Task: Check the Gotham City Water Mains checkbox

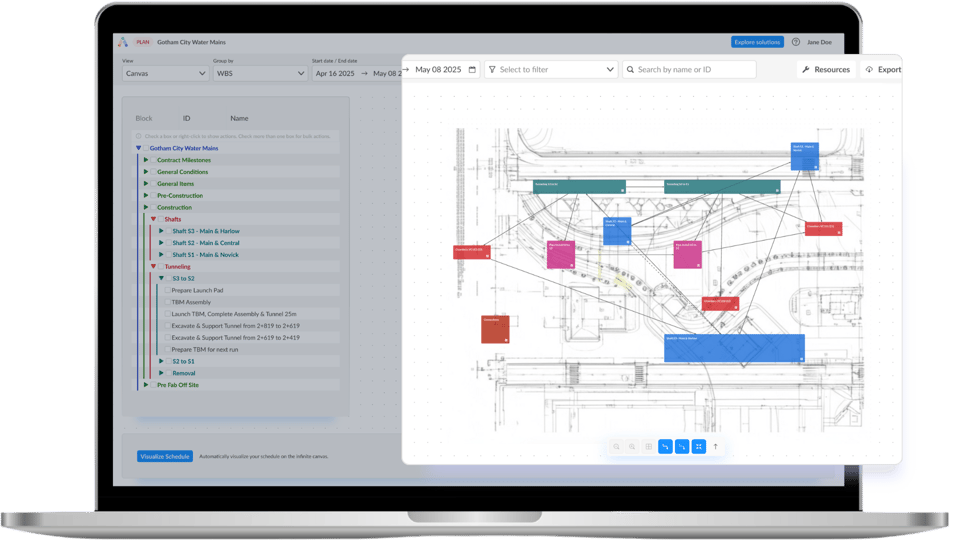Action: (x=146, y=148)
